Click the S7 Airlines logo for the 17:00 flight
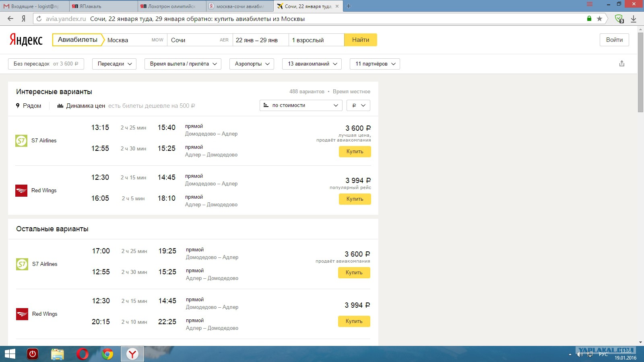644x362 pixels. (x=22, y=264)
